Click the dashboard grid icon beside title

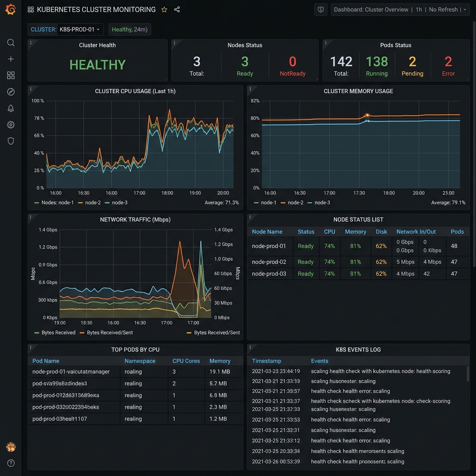31,10
